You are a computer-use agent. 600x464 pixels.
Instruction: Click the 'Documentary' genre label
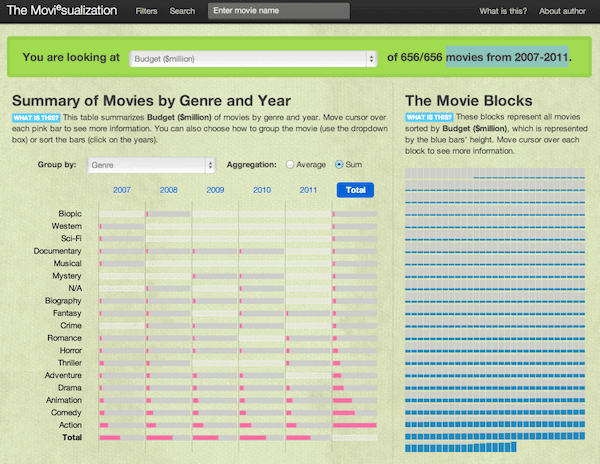tap(57, 251)
